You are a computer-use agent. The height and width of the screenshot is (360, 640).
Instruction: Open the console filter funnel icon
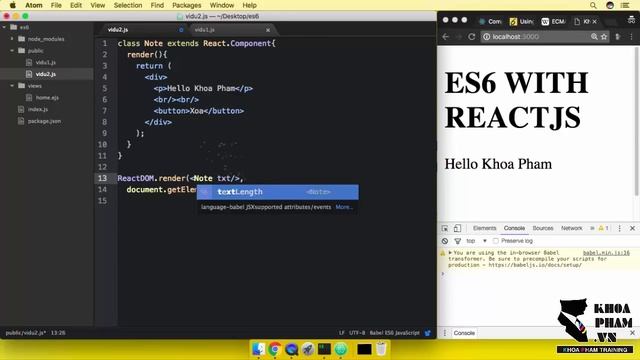coord(458,241)
